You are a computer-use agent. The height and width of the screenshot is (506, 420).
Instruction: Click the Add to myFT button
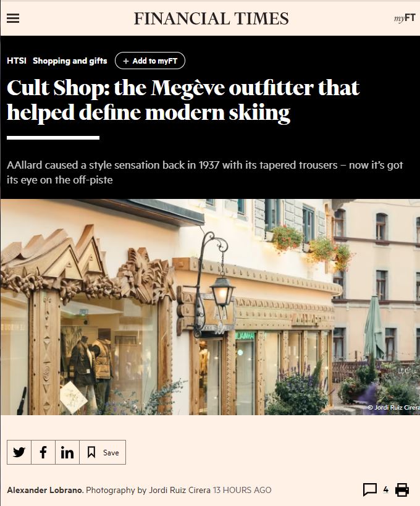coord(150,61)
